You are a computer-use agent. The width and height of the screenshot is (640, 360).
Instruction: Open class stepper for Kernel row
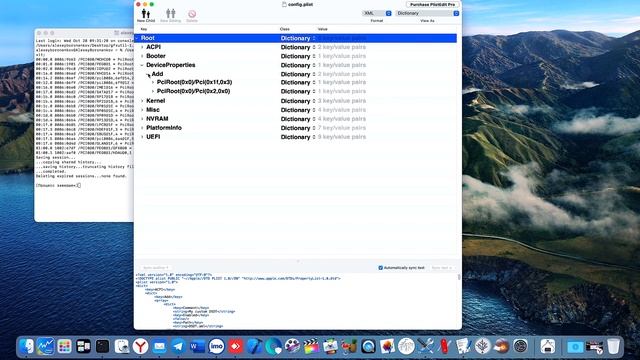(314, 101)
